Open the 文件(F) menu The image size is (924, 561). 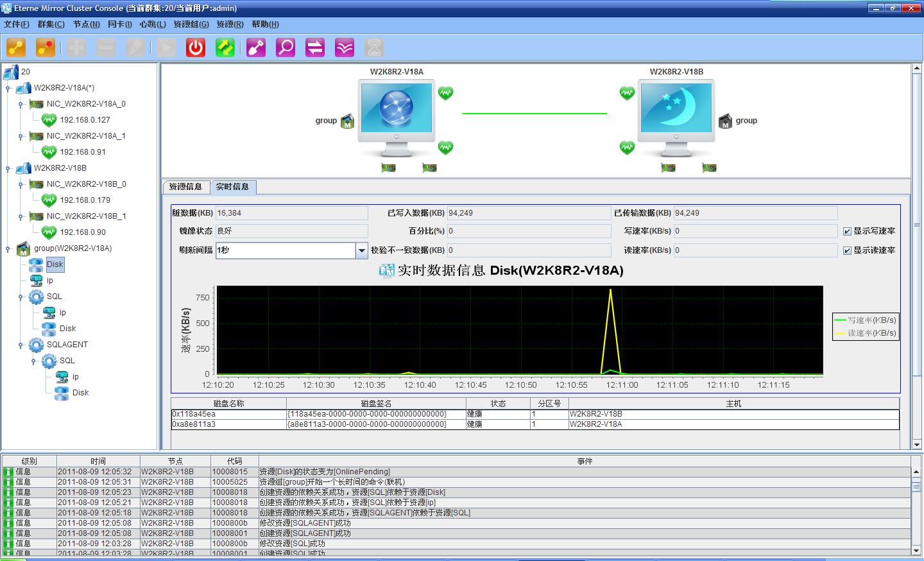point(17,24)
